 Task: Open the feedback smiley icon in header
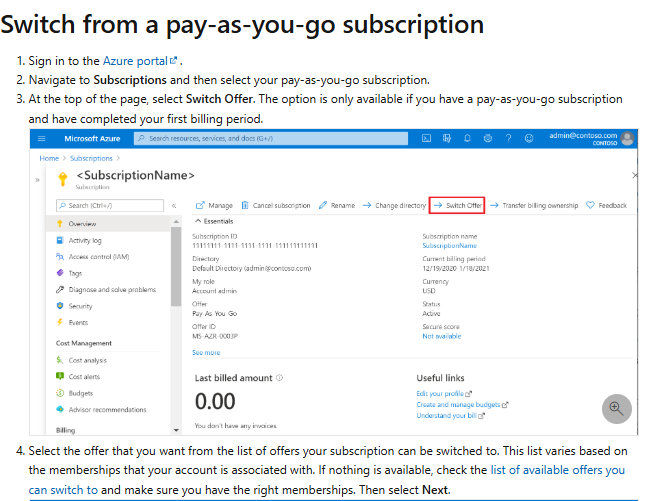click(529, 138)
